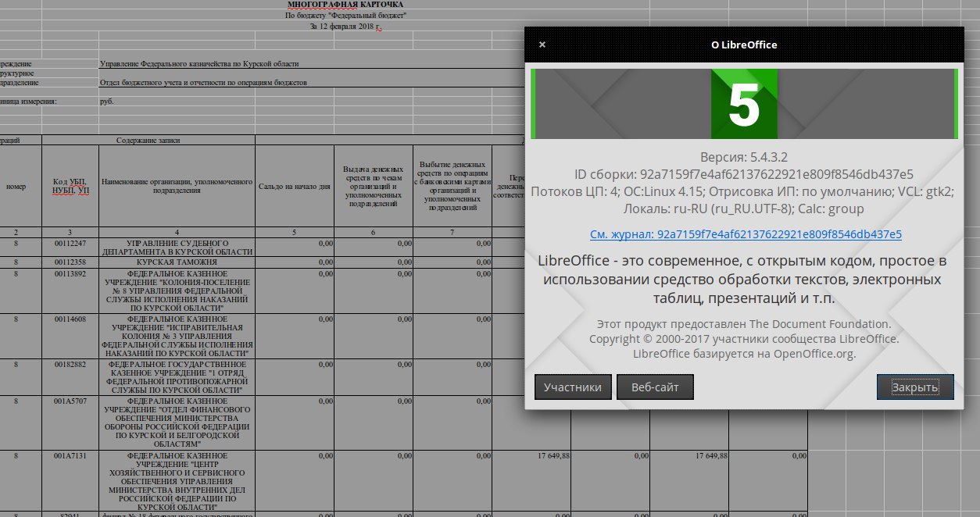The height and width of the screenshot is (517, 980).
Task: Select the column number 5 header cell
Action: tap(295, 233)
